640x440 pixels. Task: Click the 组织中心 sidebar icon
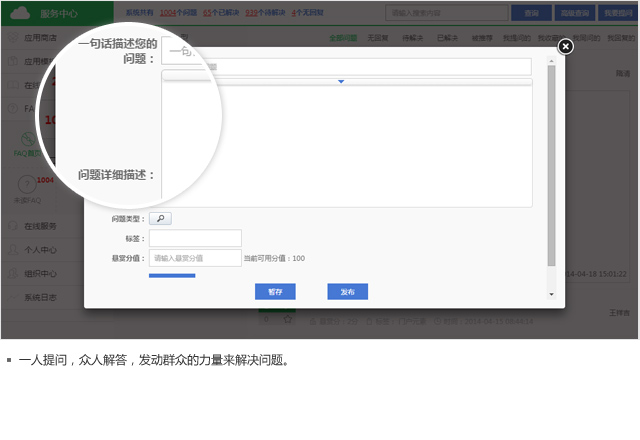pos(12,274)
